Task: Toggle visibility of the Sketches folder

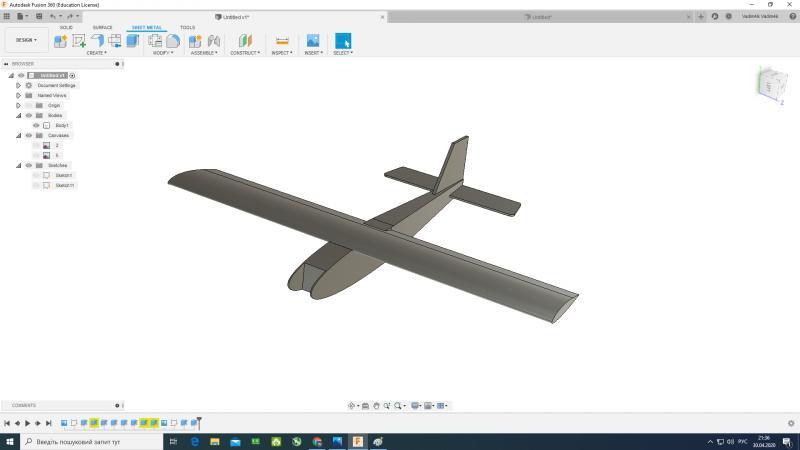Action: 28,165
